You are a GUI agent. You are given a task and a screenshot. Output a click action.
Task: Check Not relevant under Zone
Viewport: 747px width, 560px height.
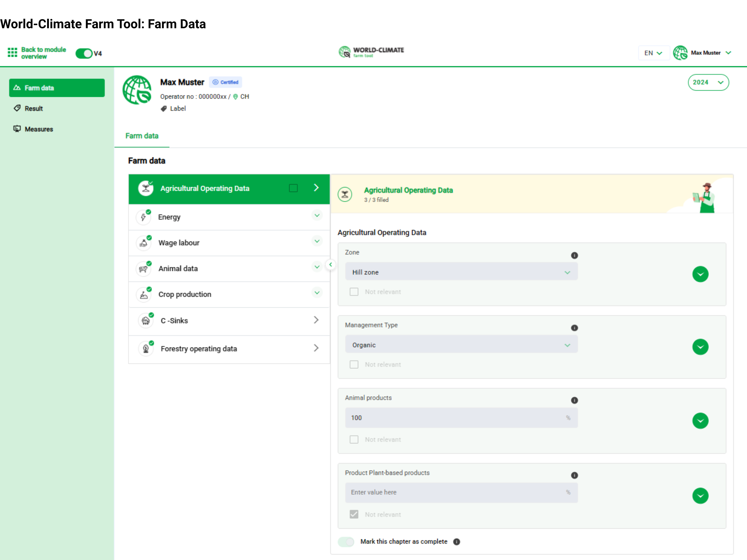[x=354, y=292]
